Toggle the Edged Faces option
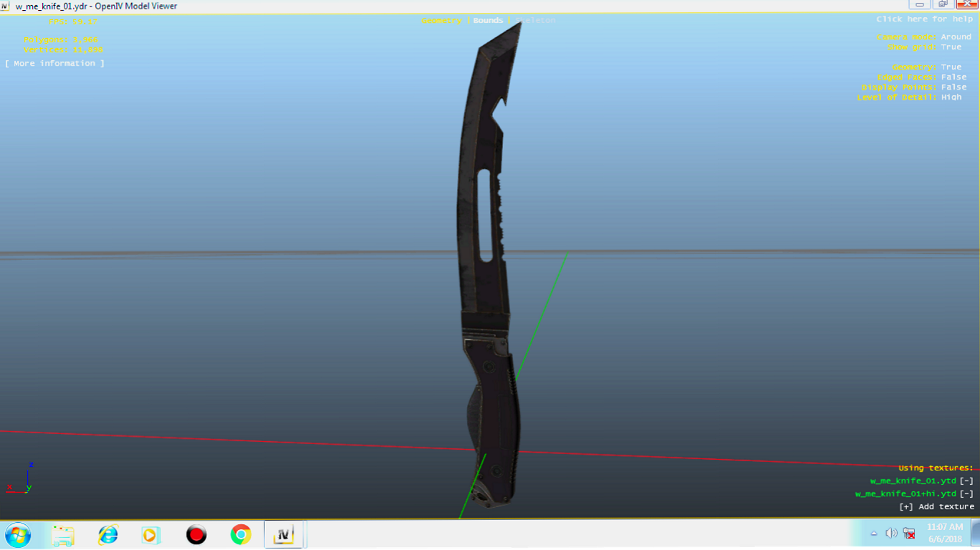Image resolution: width=980 pixels, height=550 pixels. (953, 77)
